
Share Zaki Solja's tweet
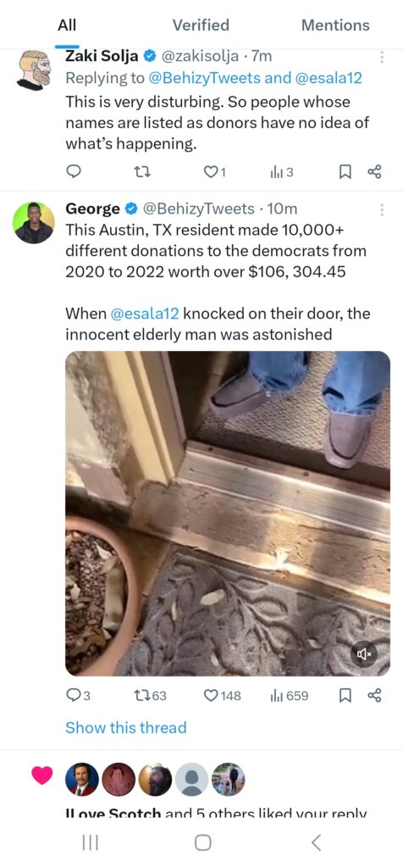(x=374, y=172)
